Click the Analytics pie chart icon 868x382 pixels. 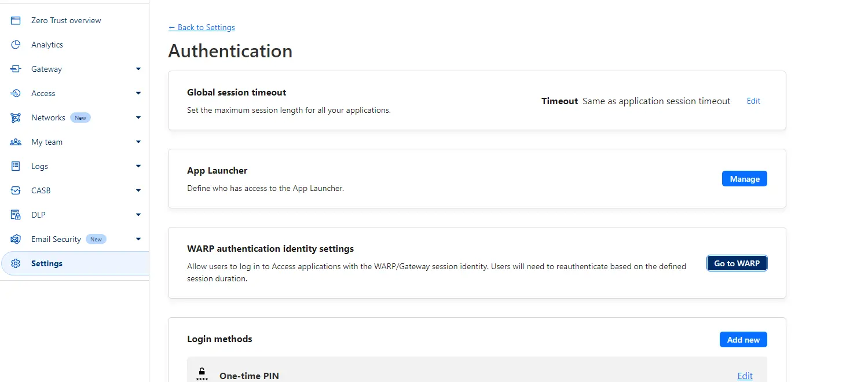16,45
